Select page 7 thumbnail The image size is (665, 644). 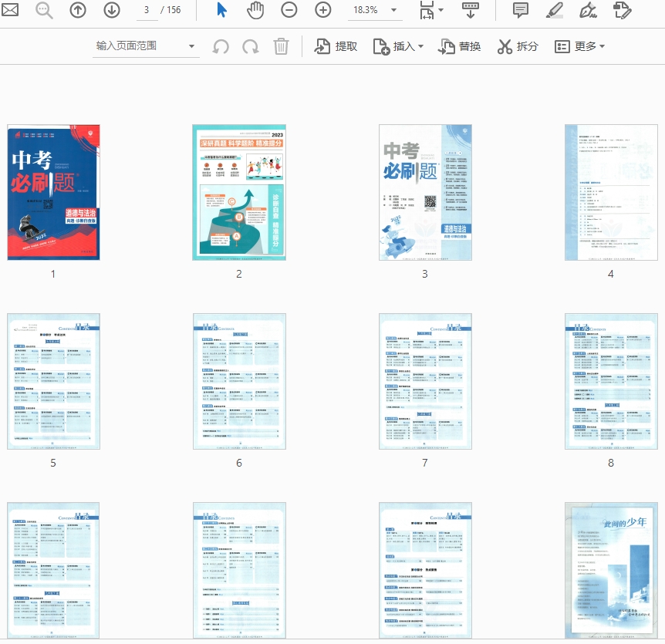(x=425, y=381)
